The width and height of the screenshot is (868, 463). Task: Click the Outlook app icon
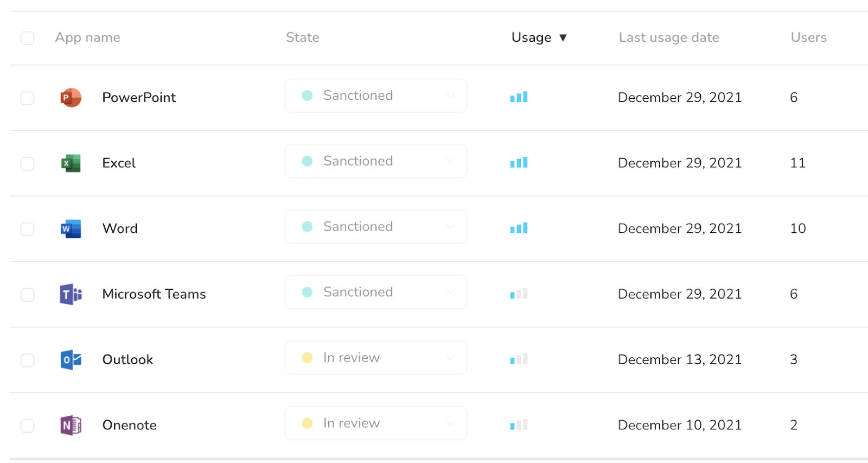[x=71, y=360]
